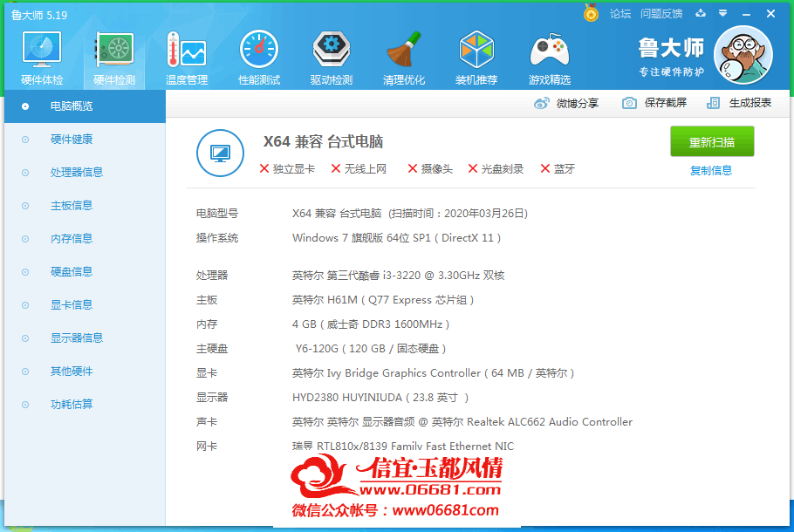794x532 pixels.
Task: Click the 英特尔 H61M motherboard text
Action: click(x=383, y=300)
